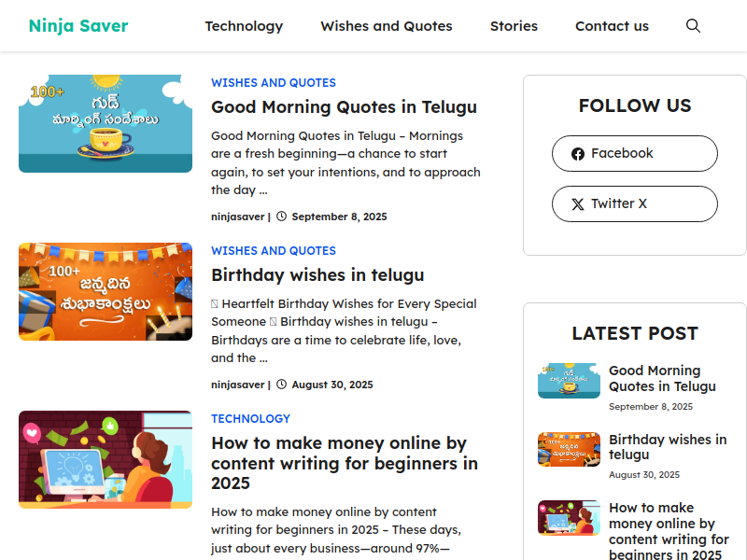Click the Twitter X logo icon
The width and height of the screenshot is (747, 560).
(x=578, y=204)
